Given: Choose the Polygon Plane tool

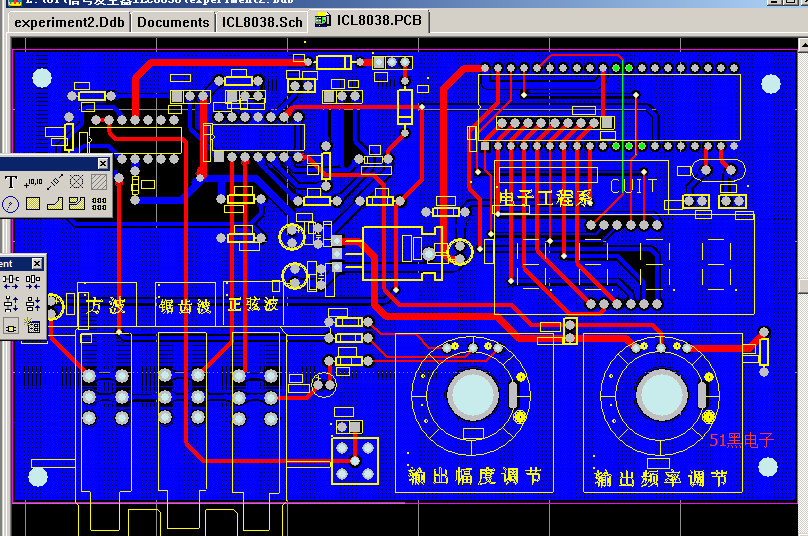Looking at the screenshot, I should click(55, 204).
